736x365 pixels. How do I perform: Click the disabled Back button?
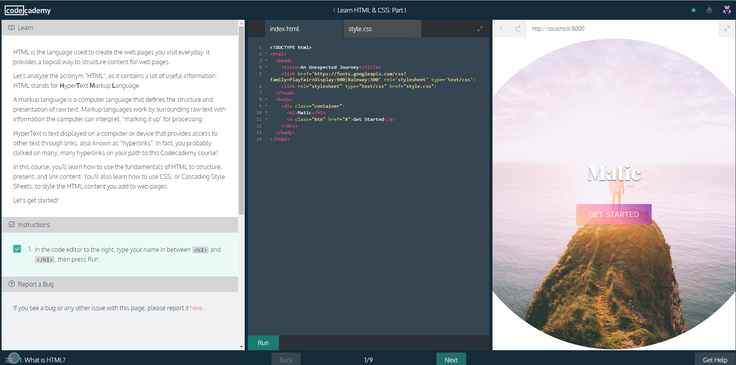(286, 359)
